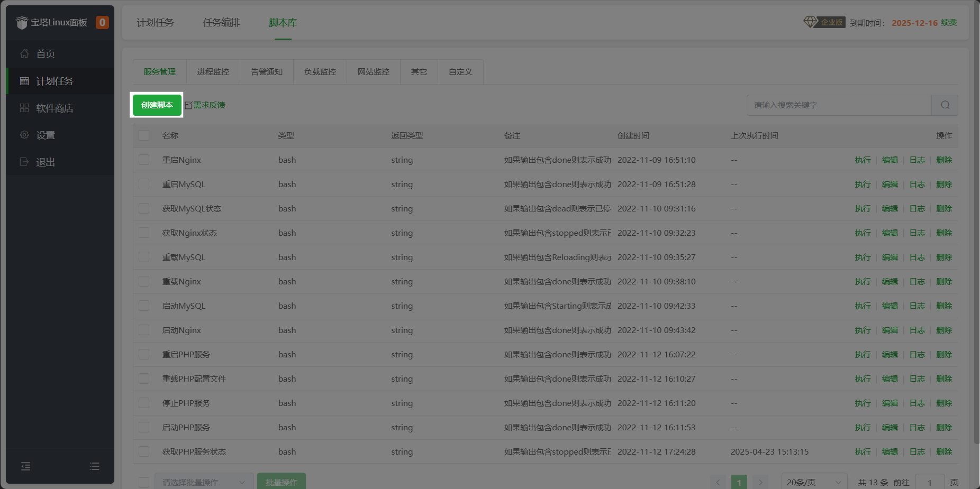Click 编辑 for 启动Nginx
The width and height of the screenshot is (980, 489).
(x=890, y=330)
